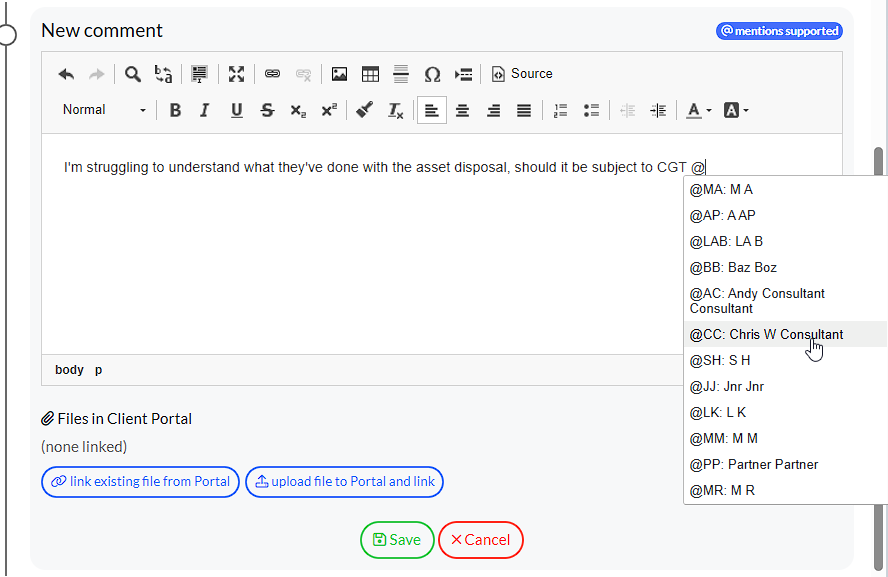Viewport: 888px width, 577px height.
Task: Click link existing file from Portal
Action: click(140, 482)
